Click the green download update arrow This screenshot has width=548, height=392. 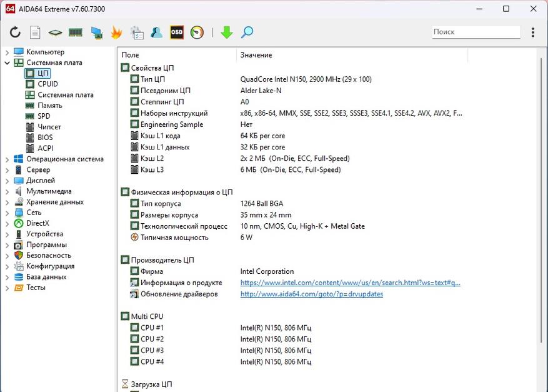(227, 33)
